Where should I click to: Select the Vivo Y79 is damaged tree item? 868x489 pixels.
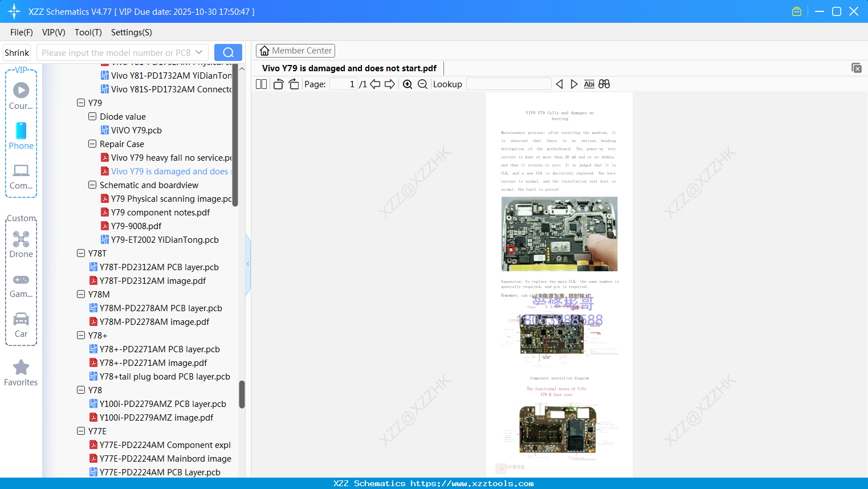click(166, 172)
